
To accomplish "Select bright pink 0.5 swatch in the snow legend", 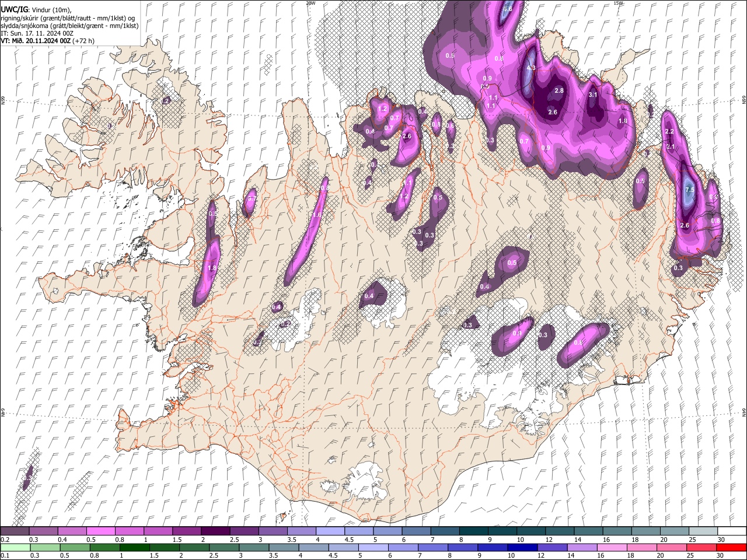I will coord(100,531).
